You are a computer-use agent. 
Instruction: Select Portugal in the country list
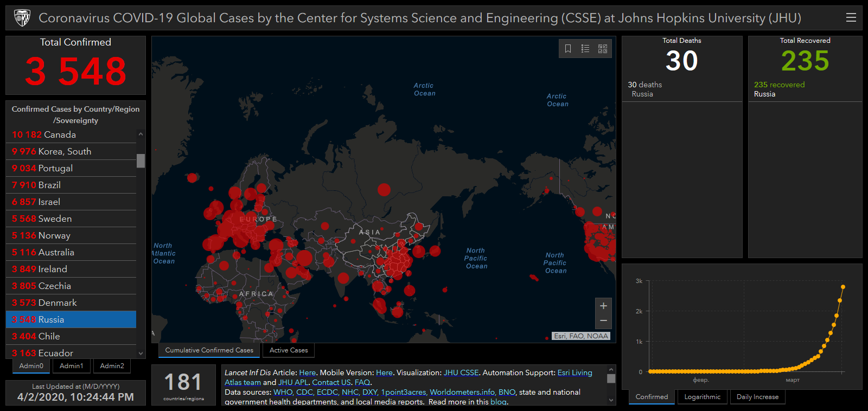(71, 168)
